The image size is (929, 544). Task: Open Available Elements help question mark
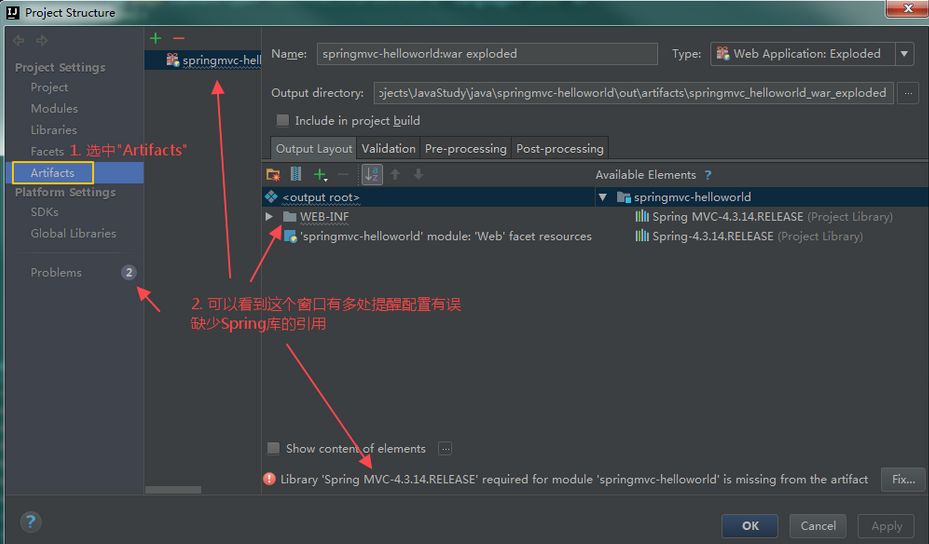tap(708, 175)
